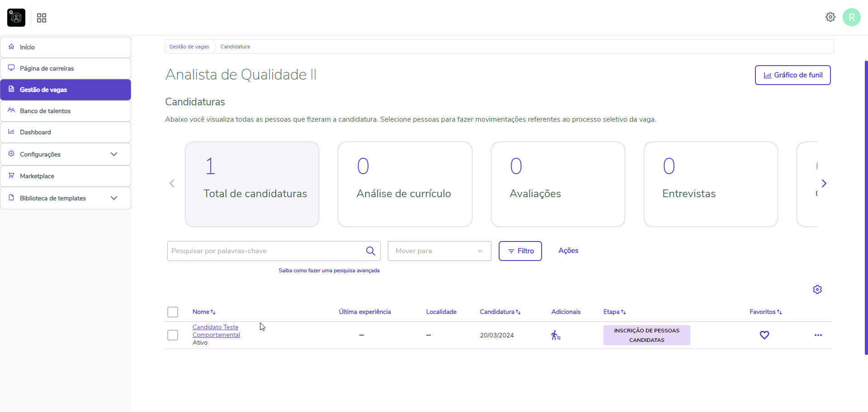Go to Banco de talentos menu item
The height and width of the screenshot is (412, 868).
click(45, 111)
